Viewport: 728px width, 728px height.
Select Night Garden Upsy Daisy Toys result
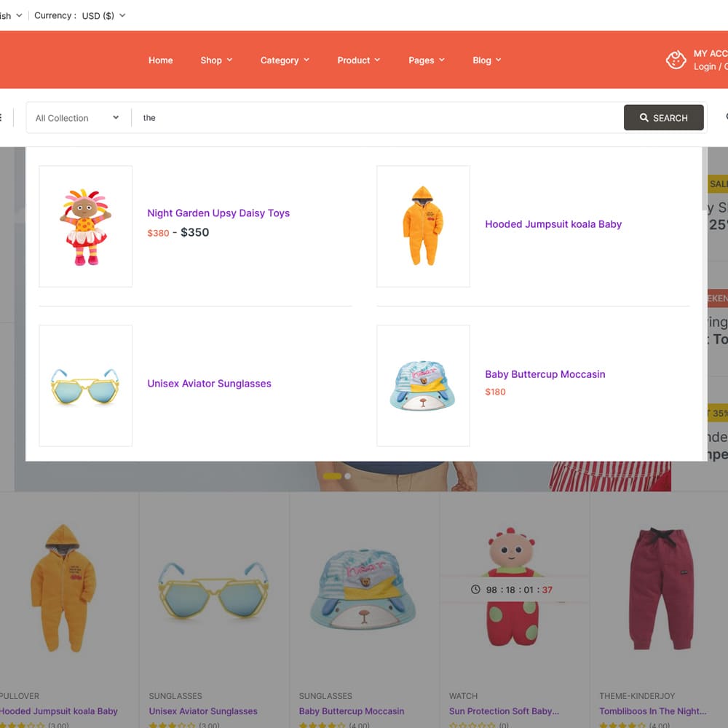[x=218, y=213]
